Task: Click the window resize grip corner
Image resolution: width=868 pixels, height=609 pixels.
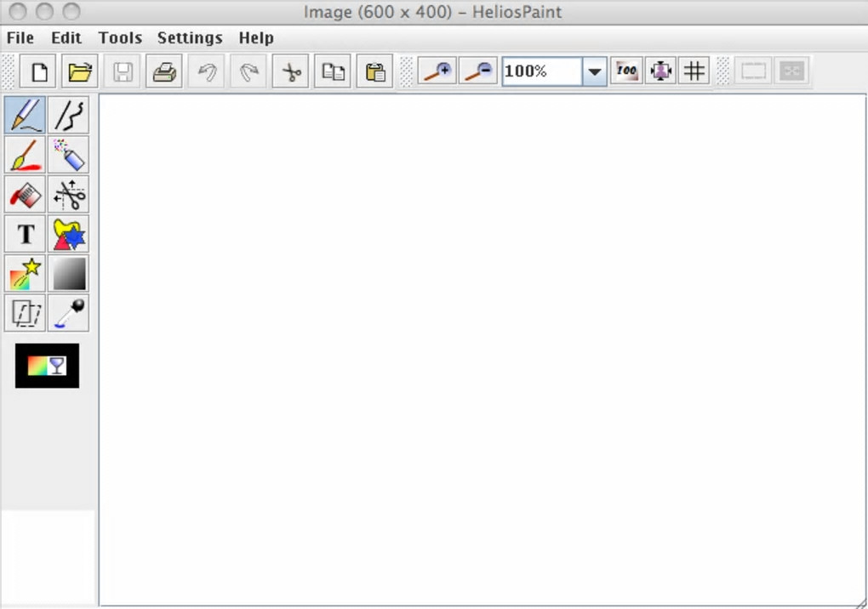Action: tap(861, 603)
